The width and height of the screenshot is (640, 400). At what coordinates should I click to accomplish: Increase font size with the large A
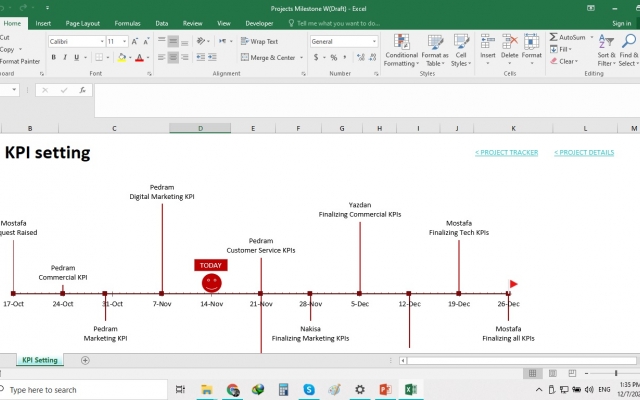pos(134,41)
